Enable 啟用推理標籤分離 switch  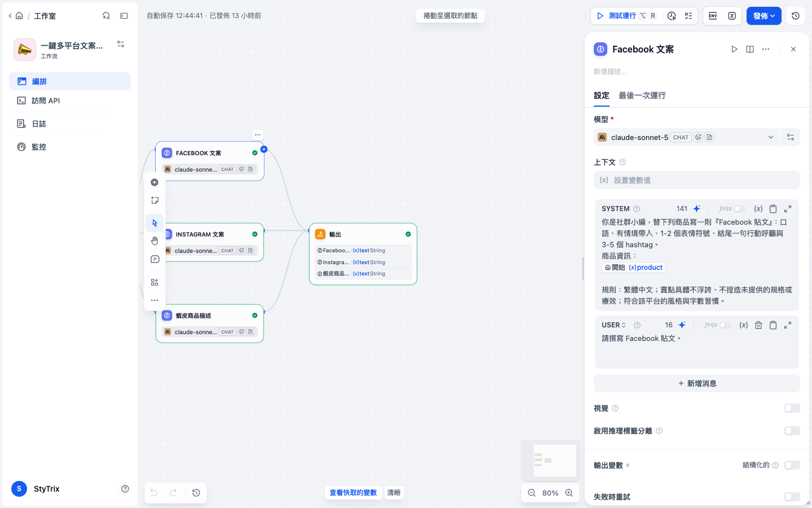[x=792, y=431]
